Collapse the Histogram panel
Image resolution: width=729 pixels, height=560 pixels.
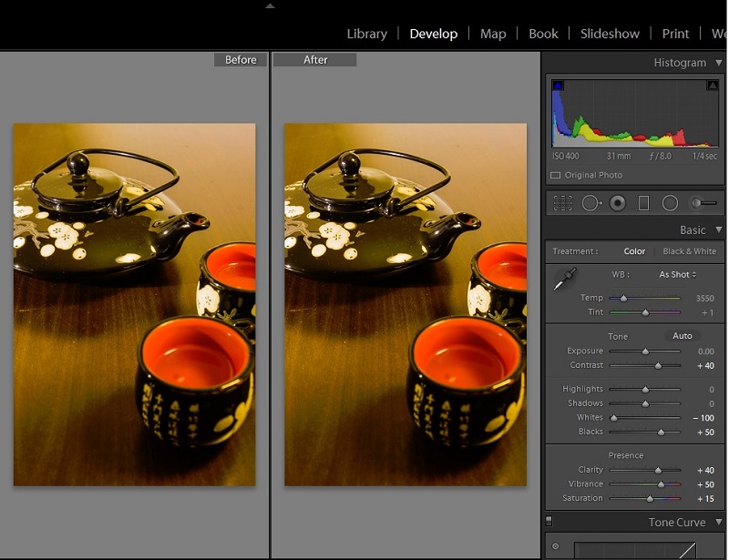point(718,63)
